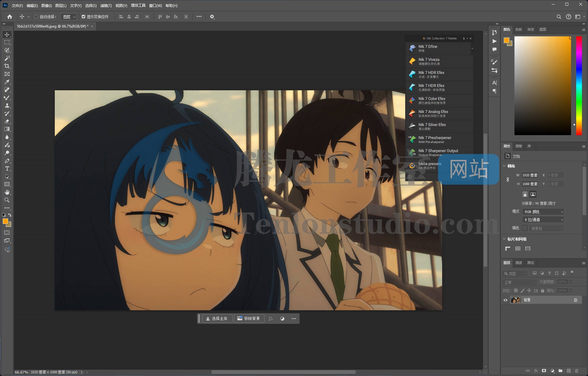Select the Magic Wand tool
The width and height of the screenshot is (588, 376).
7,58
